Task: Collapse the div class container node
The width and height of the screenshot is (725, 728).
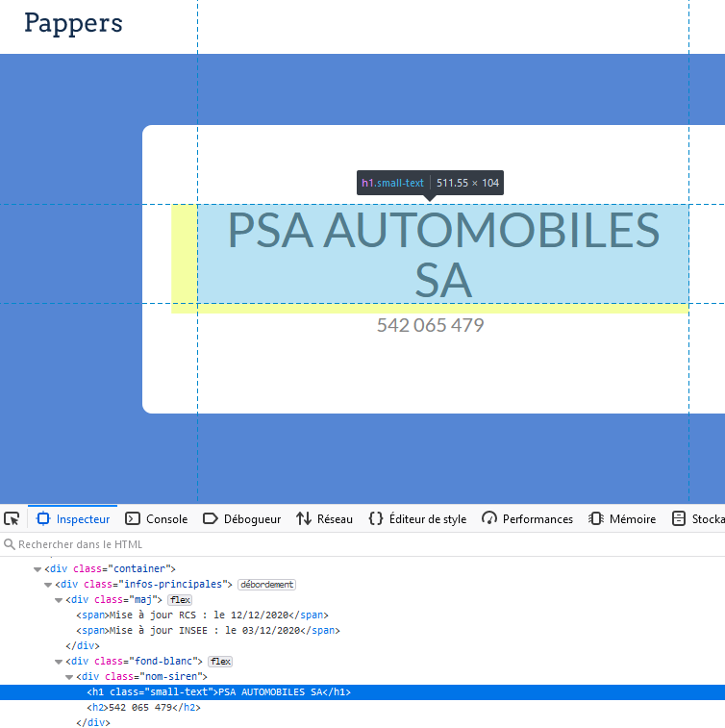Action: click(37, 569)
